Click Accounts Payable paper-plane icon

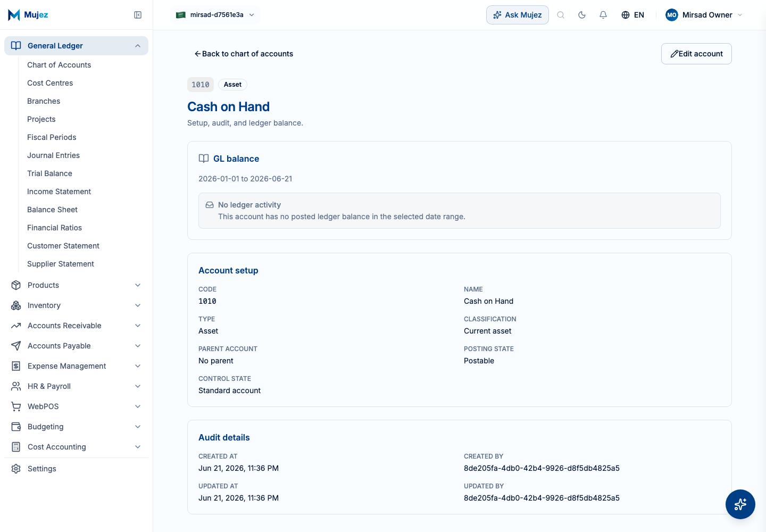16,346
